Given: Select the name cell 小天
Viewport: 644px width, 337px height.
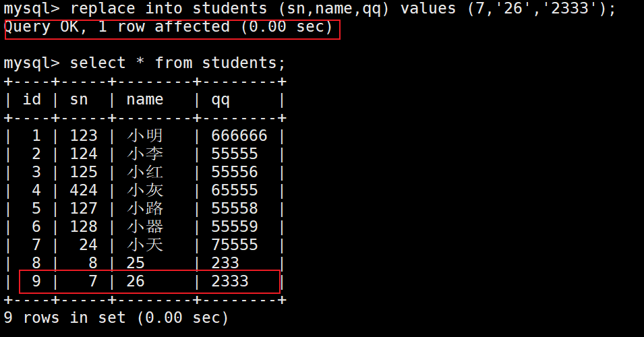Looking at the screenshot, I should click(x=145, y=245).
